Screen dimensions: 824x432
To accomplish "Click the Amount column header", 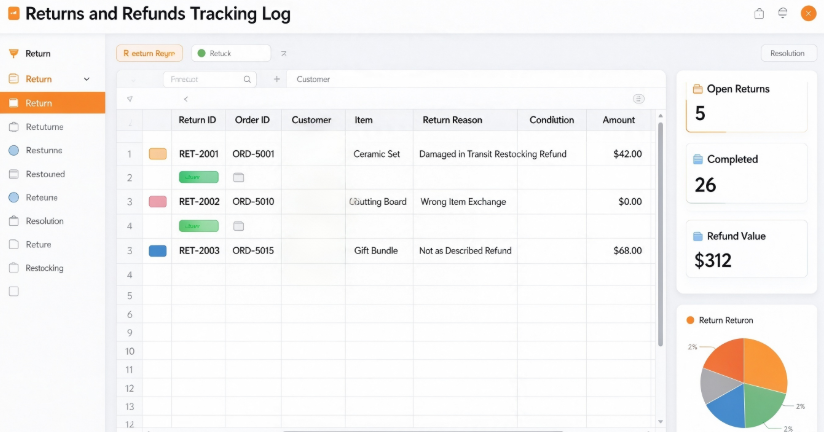I will coord(619,120).
